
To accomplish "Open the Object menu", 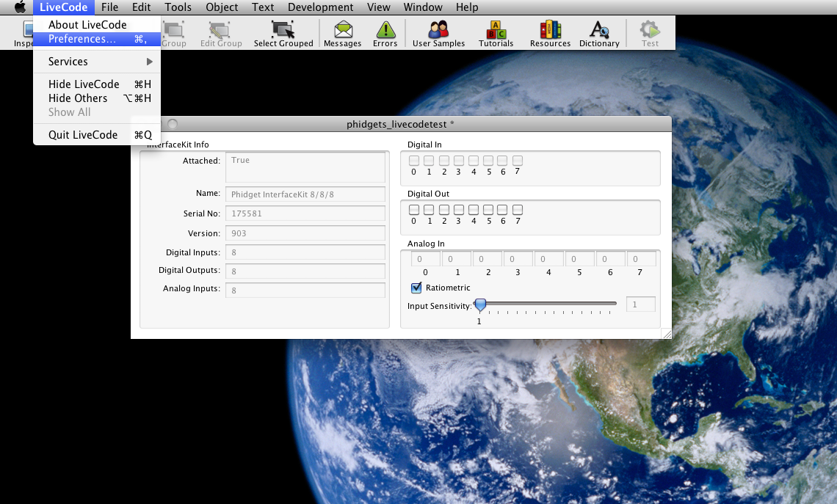I will [222, 7].
